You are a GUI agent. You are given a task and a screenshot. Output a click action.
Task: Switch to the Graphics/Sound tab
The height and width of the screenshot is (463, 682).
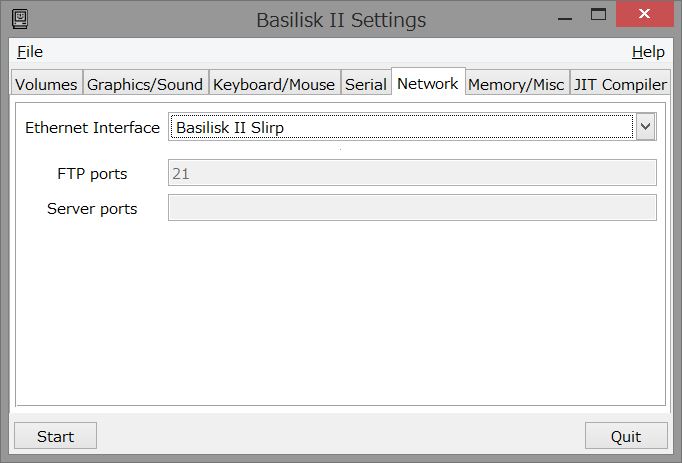pyautogui.click(x=145, y=84)
